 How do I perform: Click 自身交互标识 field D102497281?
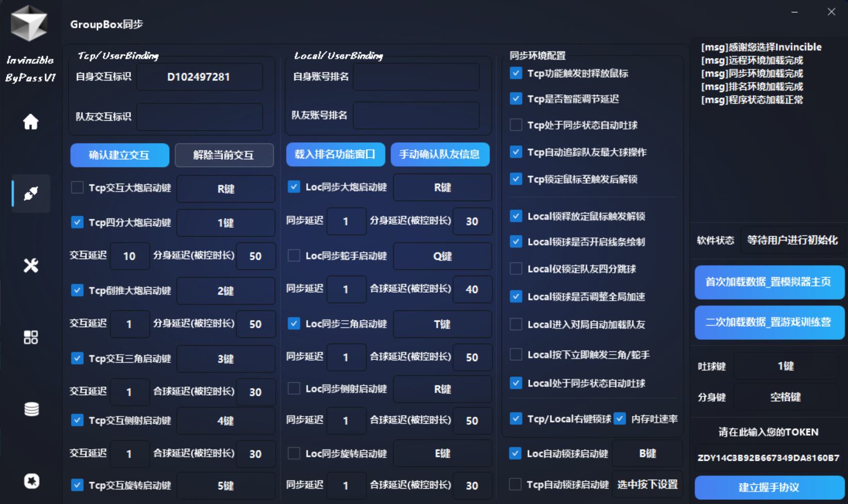tap(200, 77)
